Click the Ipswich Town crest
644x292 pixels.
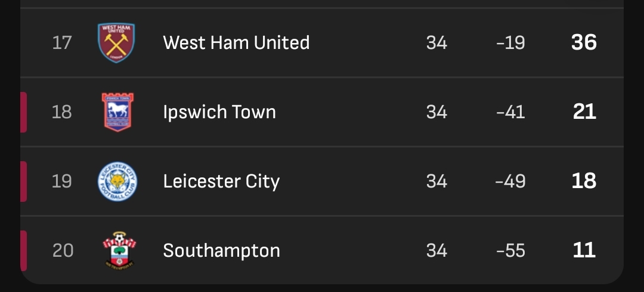tap(117, 112)
